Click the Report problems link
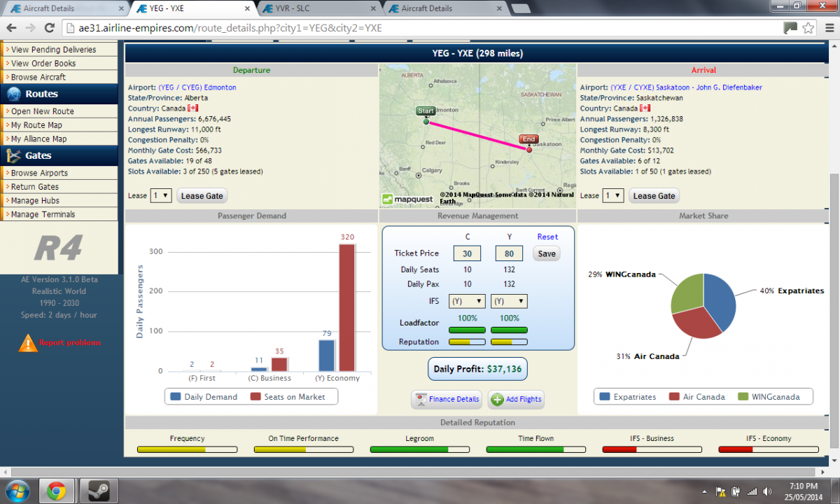 69,343
